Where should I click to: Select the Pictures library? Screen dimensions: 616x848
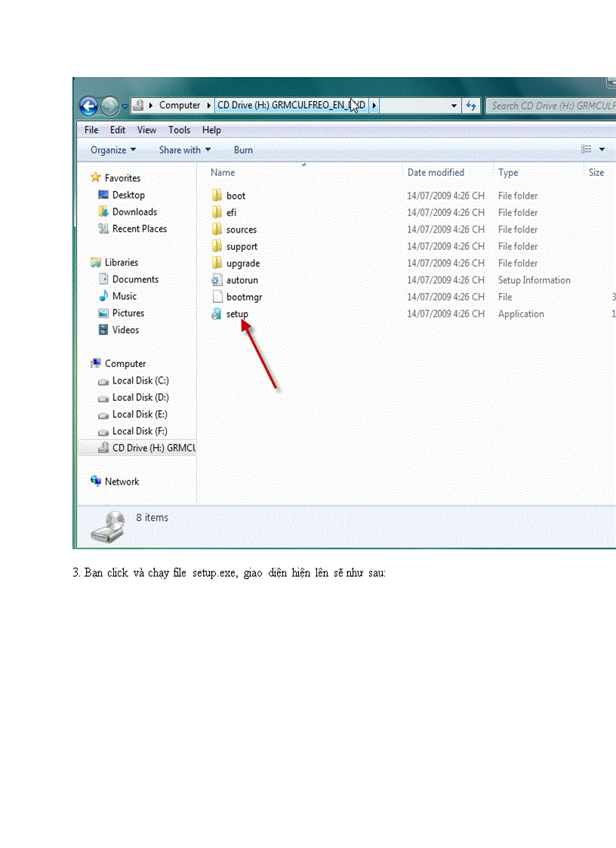click(x=128, y=313)
